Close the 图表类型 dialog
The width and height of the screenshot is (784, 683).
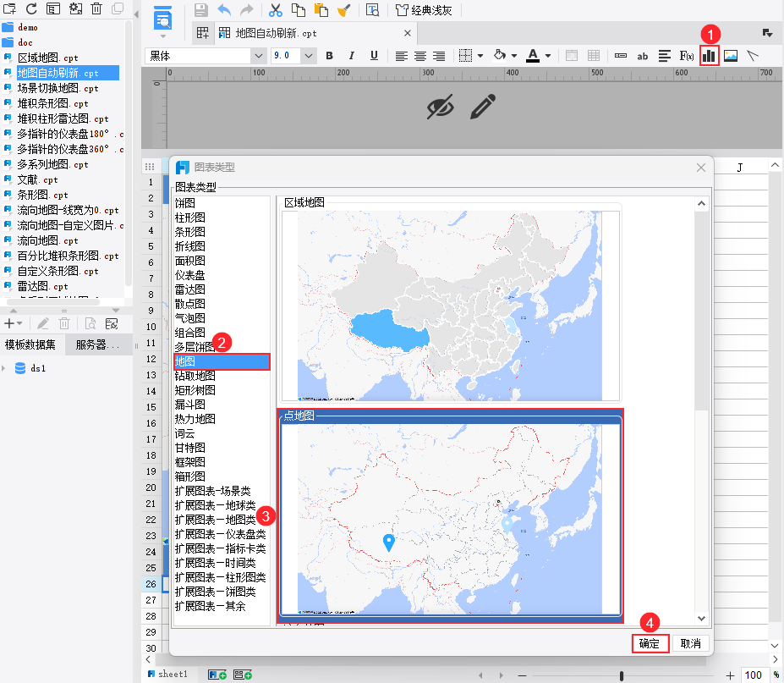[701, 168]
